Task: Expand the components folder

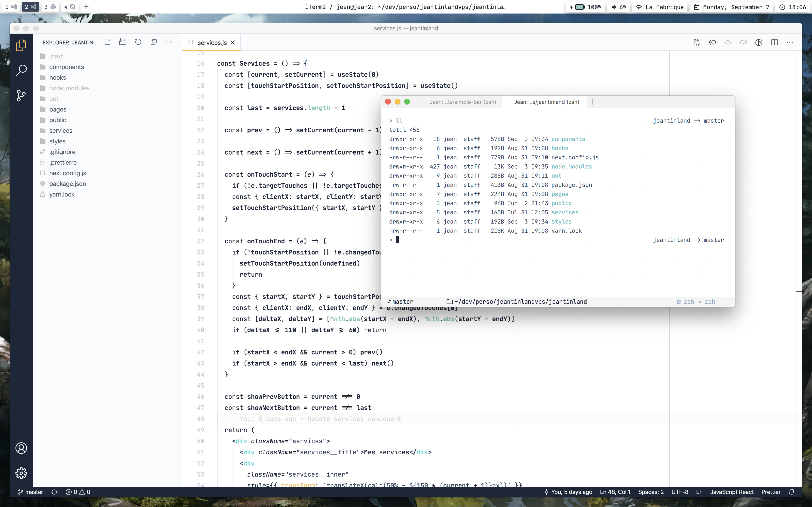Action: 66,67
